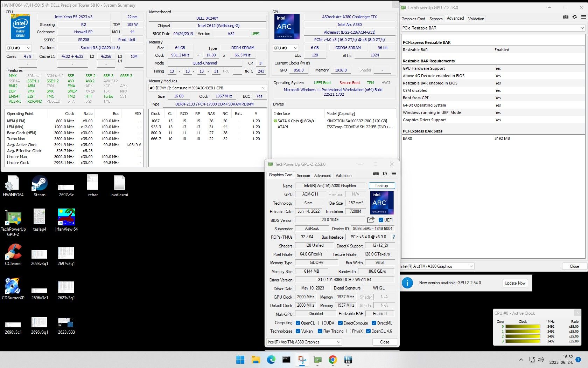Toggle the PhysX checkbox

pos(349,331)
